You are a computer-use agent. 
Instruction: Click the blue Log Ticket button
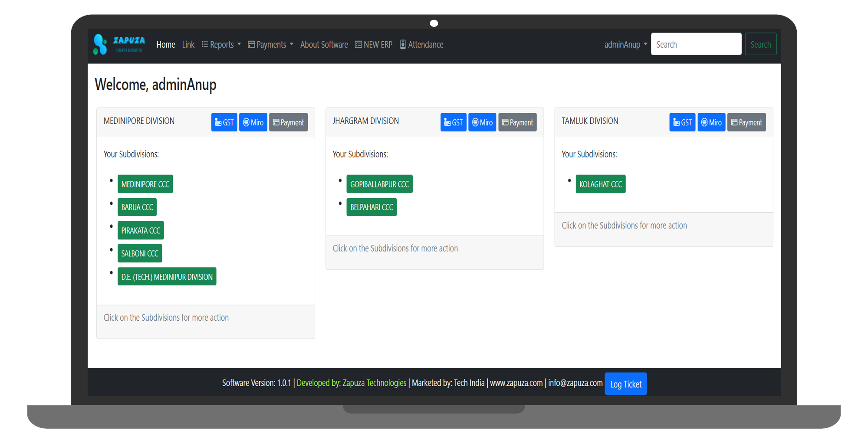point(626,384)
